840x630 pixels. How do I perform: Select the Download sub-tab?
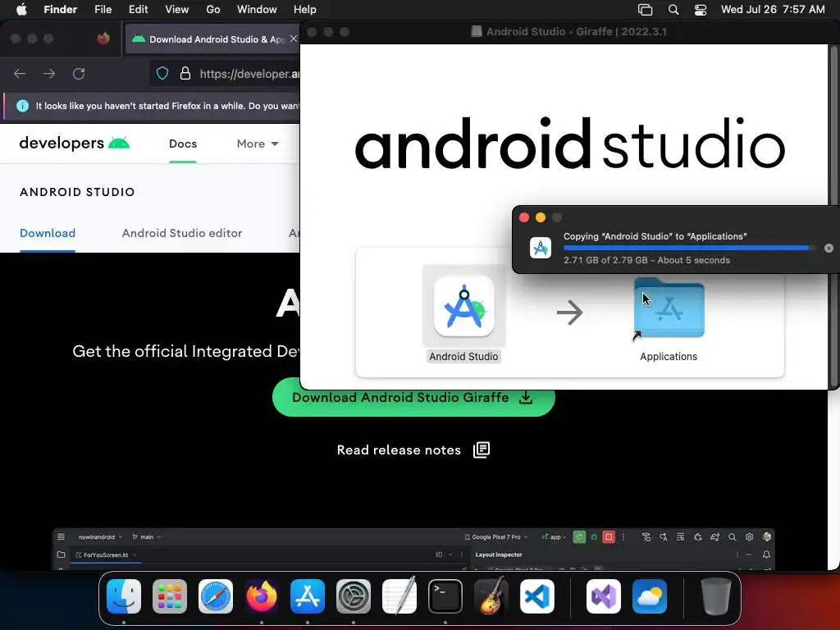[x=48, y=233]
